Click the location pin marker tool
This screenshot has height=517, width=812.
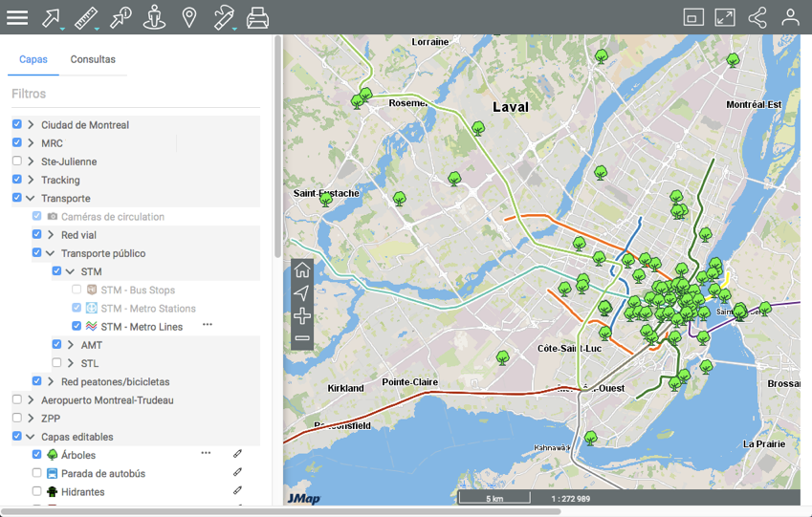[189, 17]
